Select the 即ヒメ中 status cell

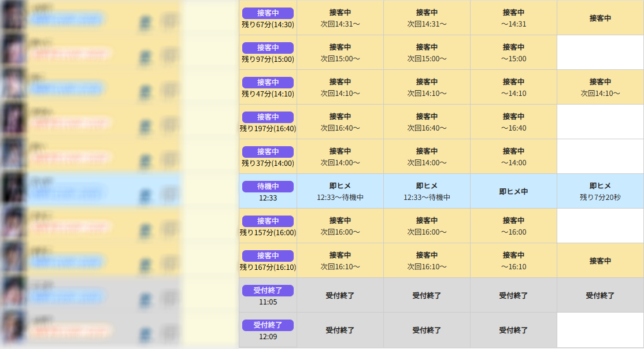click(x=513, y=191)
